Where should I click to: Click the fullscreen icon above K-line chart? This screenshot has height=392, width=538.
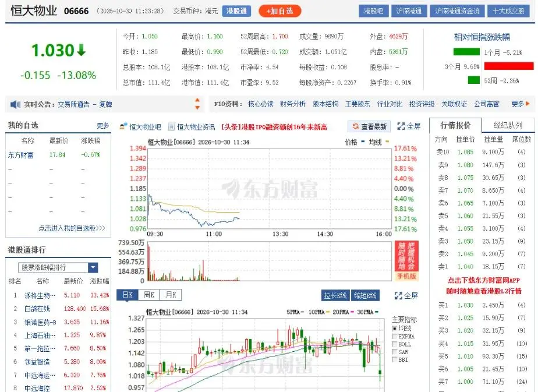click(398, 295)
